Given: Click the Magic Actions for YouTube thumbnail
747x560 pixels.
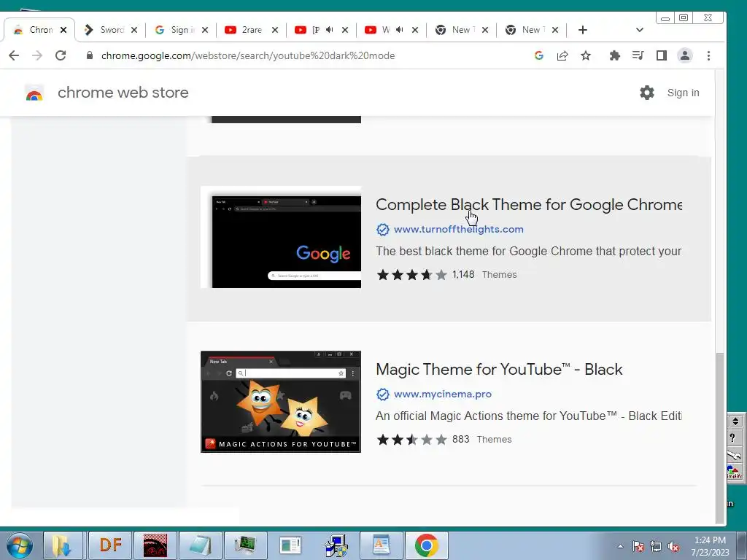Looking at the screenshot, I should pyautogui.click(x=281, y=402).
